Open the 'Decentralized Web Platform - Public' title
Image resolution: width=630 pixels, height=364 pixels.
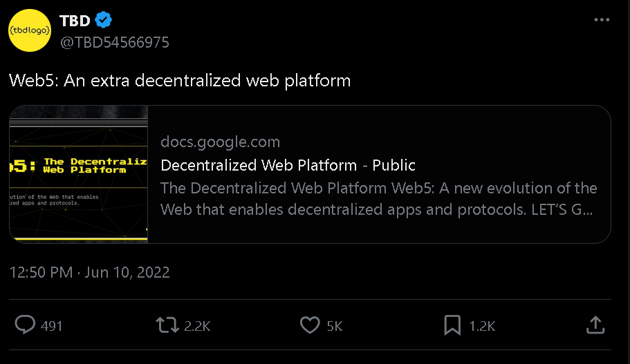click(288, 165)
